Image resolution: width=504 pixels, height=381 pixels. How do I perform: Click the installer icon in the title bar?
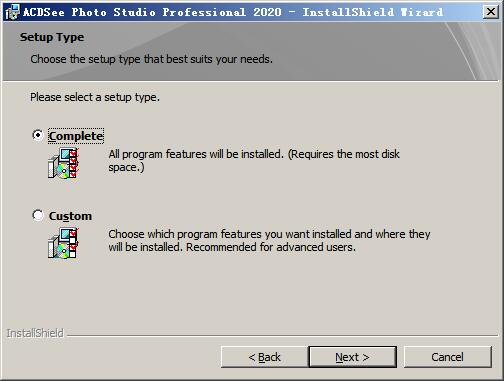pos(13,12)
